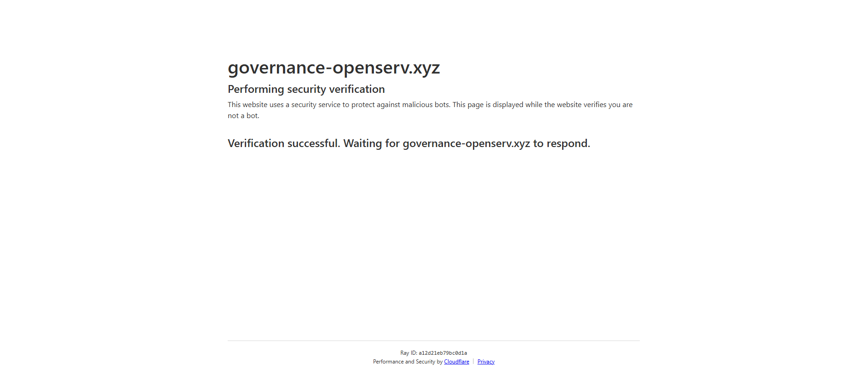Open the Cloudflare link in footer
This screenshot has width=868, height=369.
[456, 362]
